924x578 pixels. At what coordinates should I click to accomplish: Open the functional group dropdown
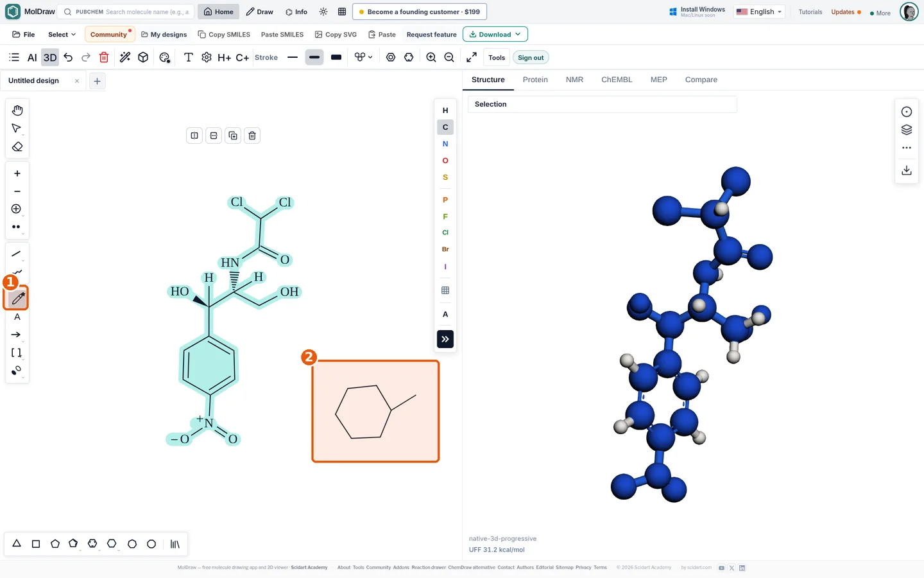tap(363, 57)
